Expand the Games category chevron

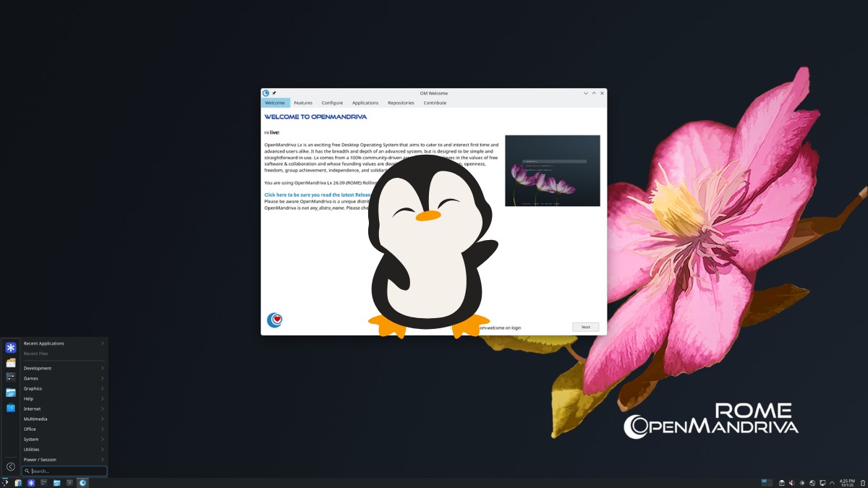(102, 378)
